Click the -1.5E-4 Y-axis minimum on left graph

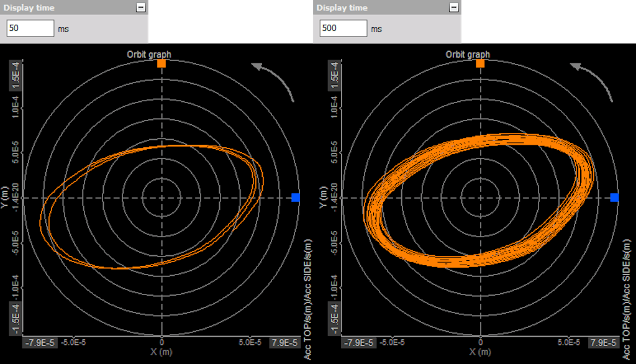click(16, 319)
